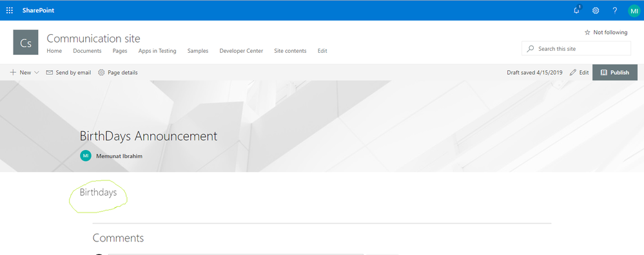Click the plus icon beside New

coord(13,72)
